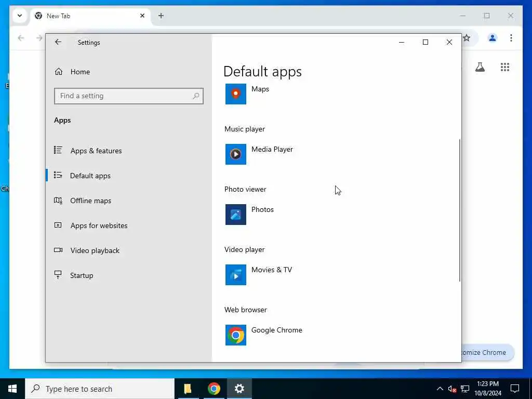Click the Photos app icon

point(235,215)
